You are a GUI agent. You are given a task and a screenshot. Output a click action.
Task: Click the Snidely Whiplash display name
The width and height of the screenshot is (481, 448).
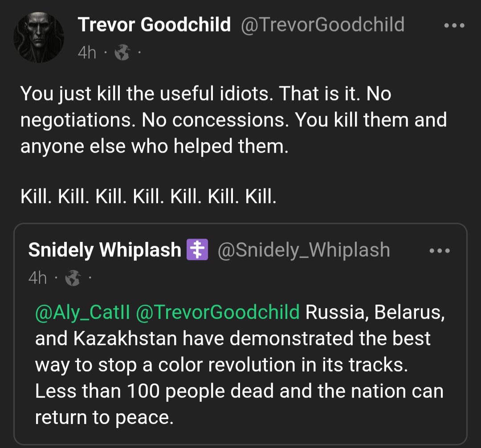pyautogui.click(x=105, y=250)
